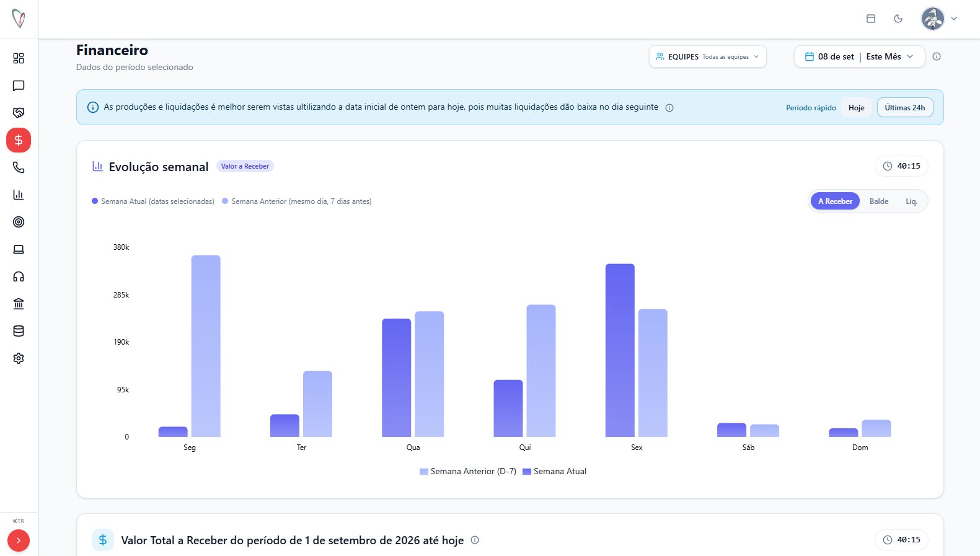Click the Evolução semanal chart icon

click(x=97, y=166)
